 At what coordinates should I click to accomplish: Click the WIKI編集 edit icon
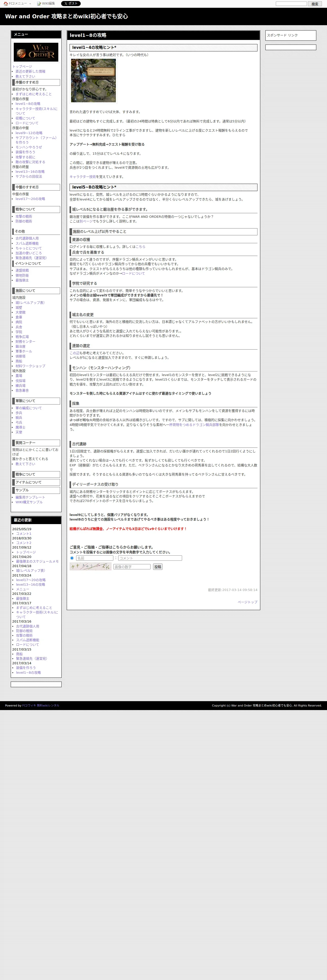tap(39, 3)
